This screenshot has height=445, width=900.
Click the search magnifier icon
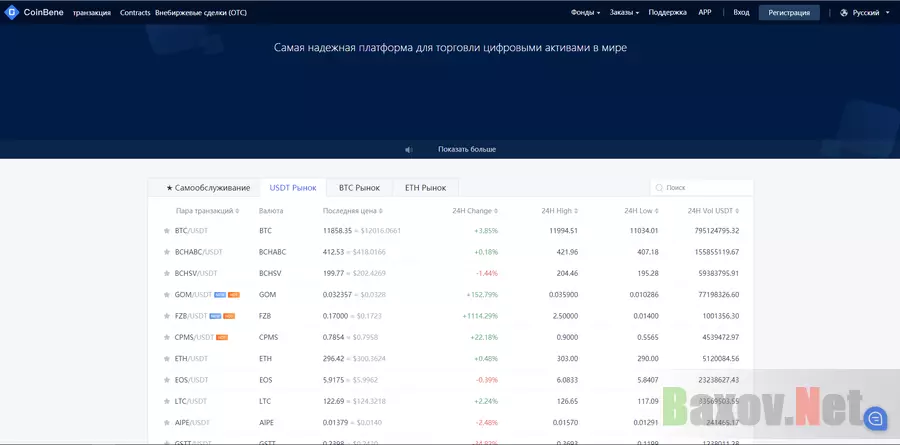pyautogui.click(x=659, y=188)
